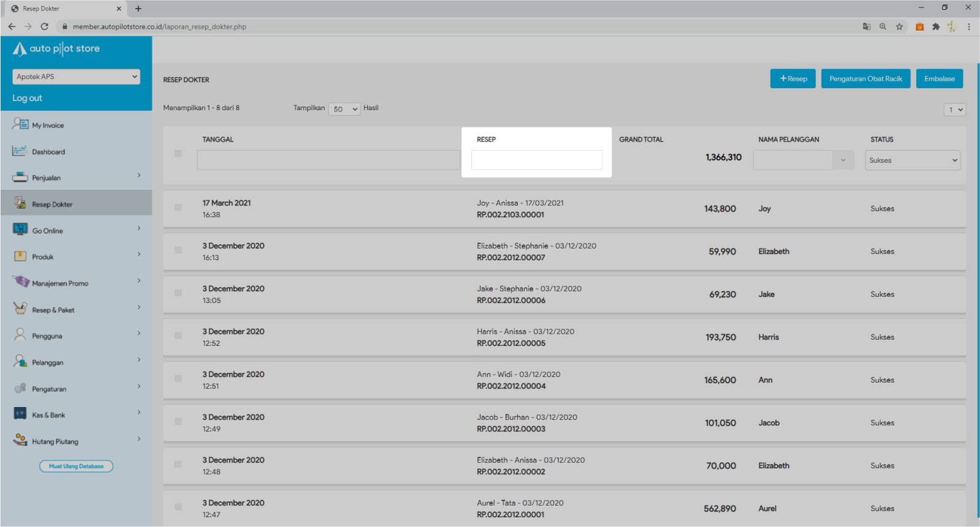The image size is (980, 527).
Task: Bookmark this page with the star icon
Action: tap(899, 27)
